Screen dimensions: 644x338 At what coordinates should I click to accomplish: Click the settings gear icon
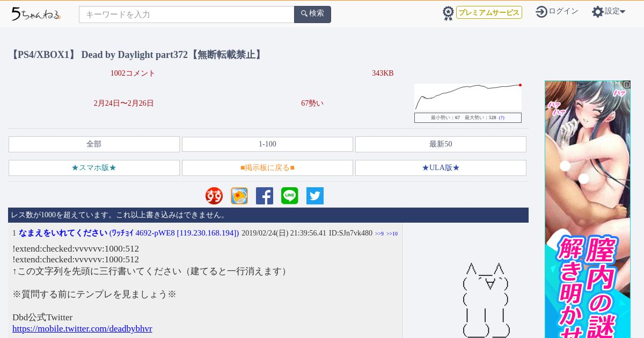598,11
